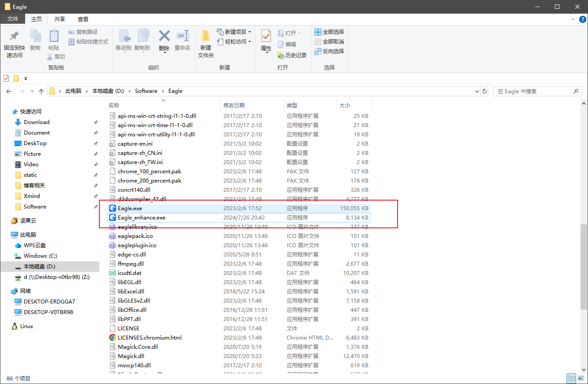Open Video in Quick access sidebar
Image resolution: width=588 pixels, height=384 pixels.
31,164
